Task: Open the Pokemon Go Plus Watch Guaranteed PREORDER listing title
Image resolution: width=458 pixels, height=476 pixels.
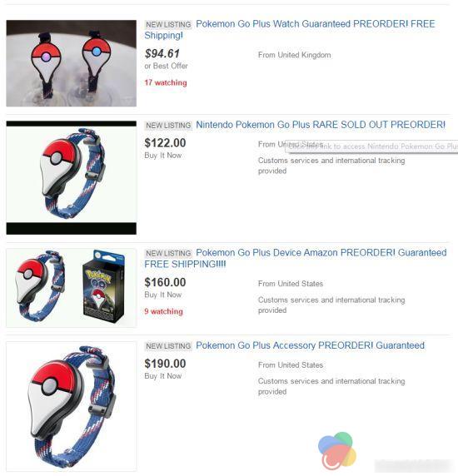Action: point(290,29)
